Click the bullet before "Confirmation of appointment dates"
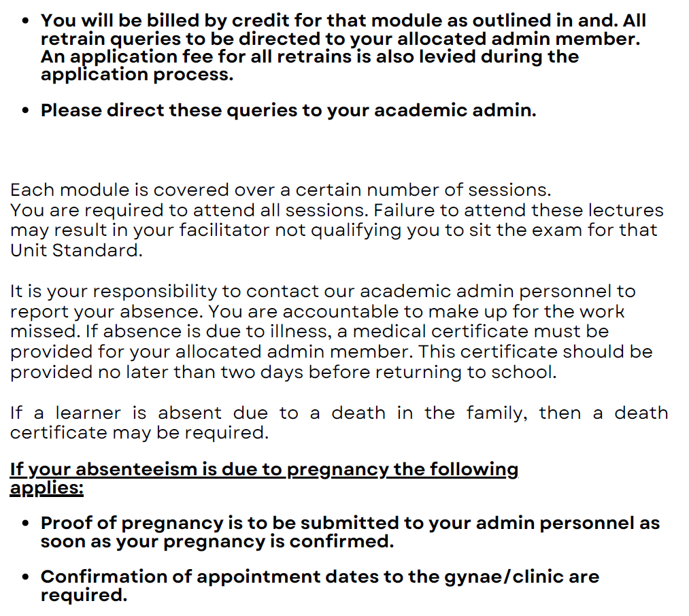 (x=26, y=577)
